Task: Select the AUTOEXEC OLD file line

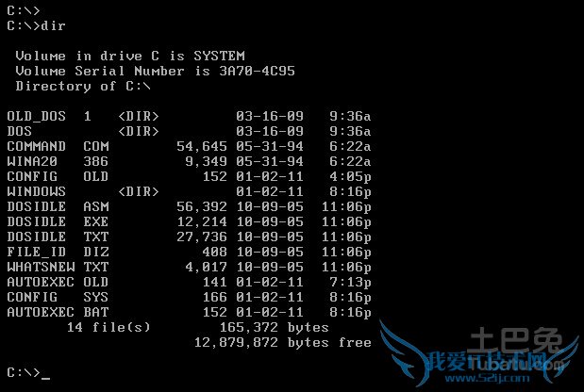Action: tap(189, 283)
